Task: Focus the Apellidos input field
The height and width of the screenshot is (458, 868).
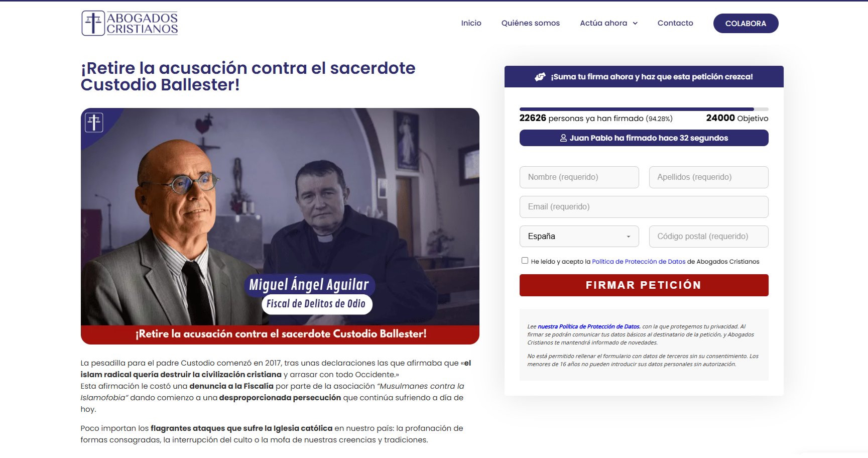Action: [x=708, y=177]
